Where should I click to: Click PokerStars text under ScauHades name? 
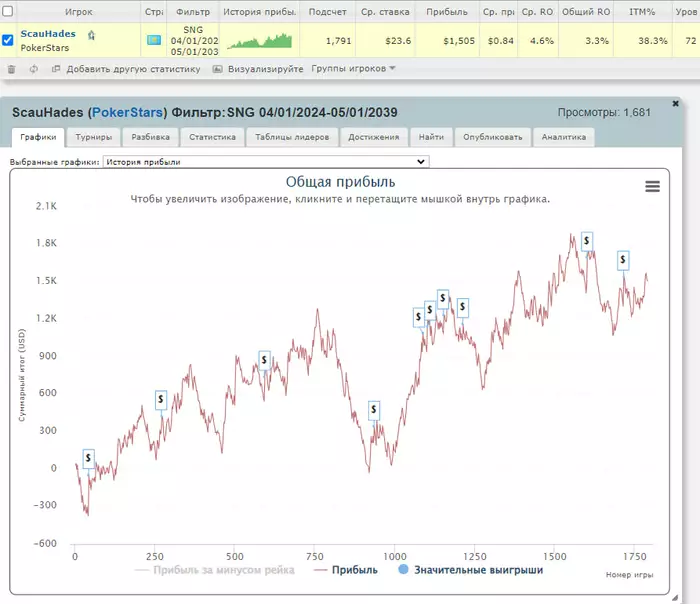click(45, 48)
